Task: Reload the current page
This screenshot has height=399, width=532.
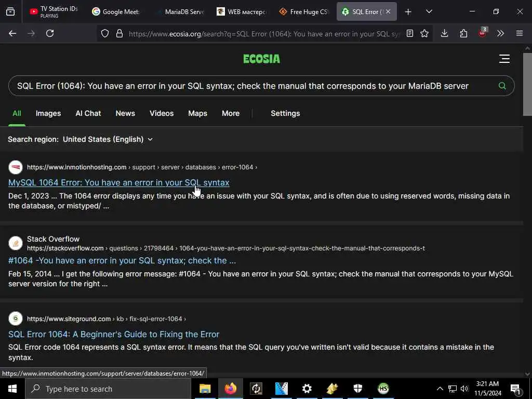Action: pyautogui.click(x=50, y=33)
